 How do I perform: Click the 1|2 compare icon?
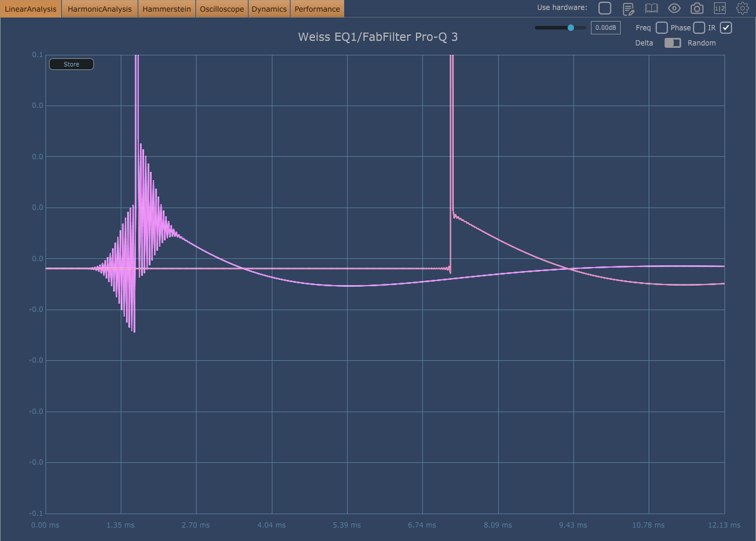coord(720,8)
